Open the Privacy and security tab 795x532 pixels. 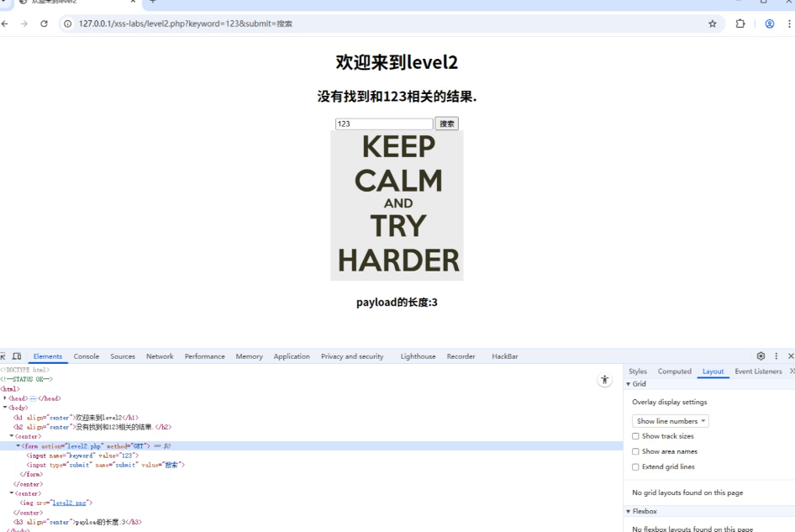(x=352, y=356)
